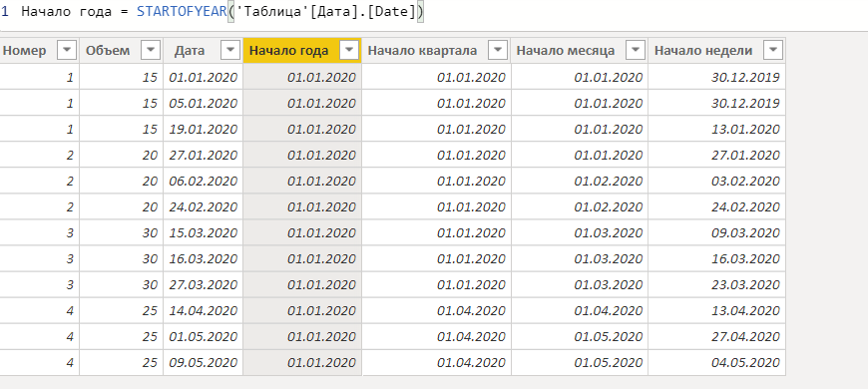Click date cell 14.04.2020 in Дата column

click(x=204, y=311)
